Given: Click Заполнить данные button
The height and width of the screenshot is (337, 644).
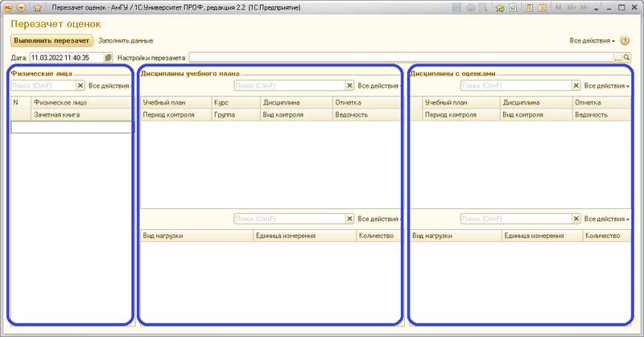Looking at the screenshot, I should (x=126, y=40).
